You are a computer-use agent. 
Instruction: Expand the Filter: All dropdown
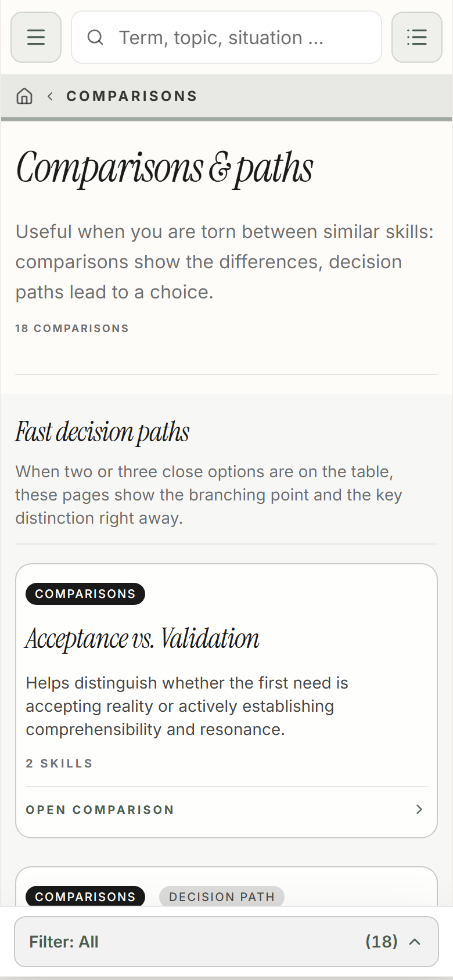coord(227,942)
